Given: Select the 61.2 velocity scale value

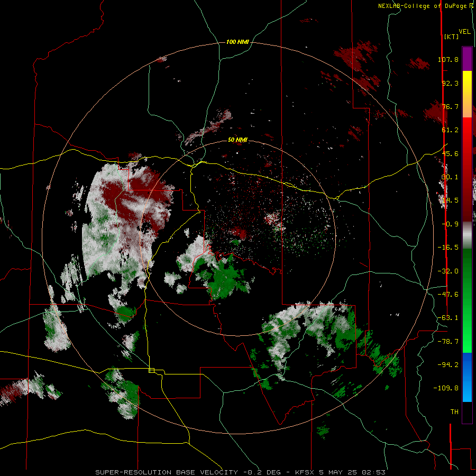Looking at the screenshot, I should [450, 130].
